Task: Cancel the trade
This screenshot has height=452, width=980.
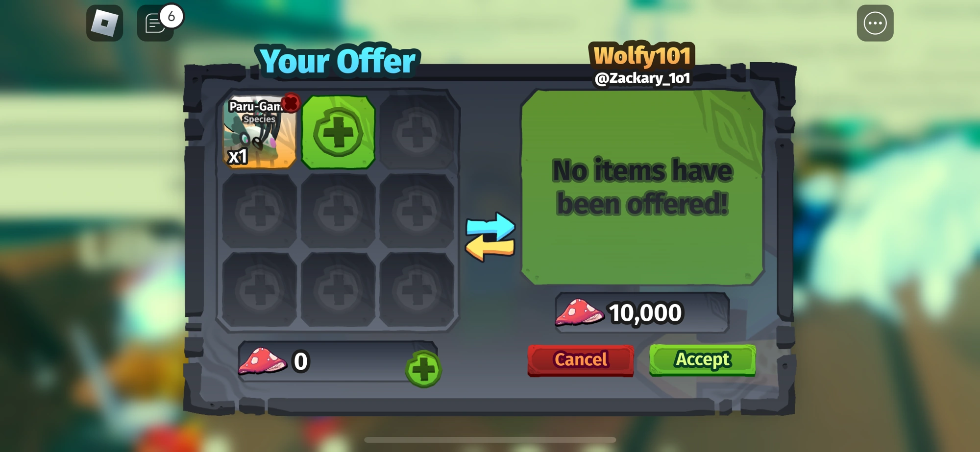Action: (581, 360)
